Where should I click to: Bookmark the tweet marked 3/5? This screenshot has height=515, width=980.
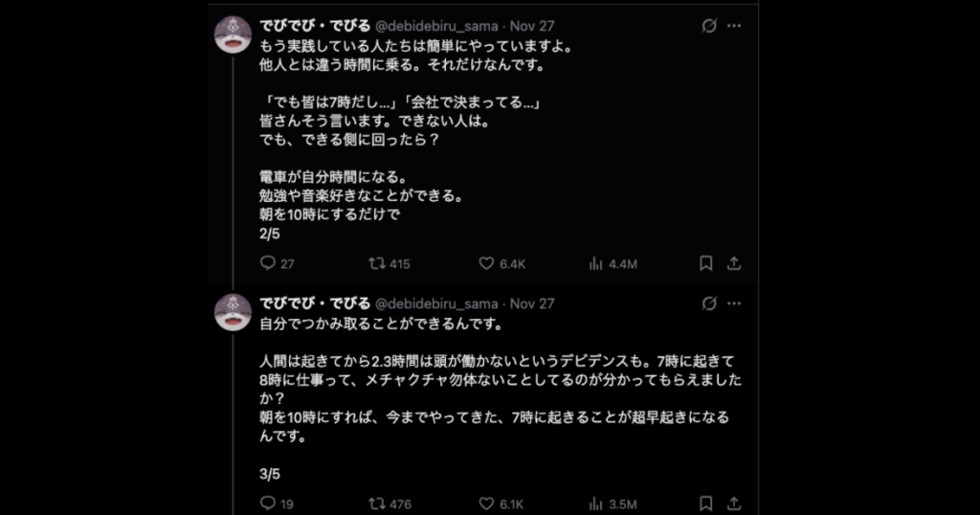(x=705, y=504)
